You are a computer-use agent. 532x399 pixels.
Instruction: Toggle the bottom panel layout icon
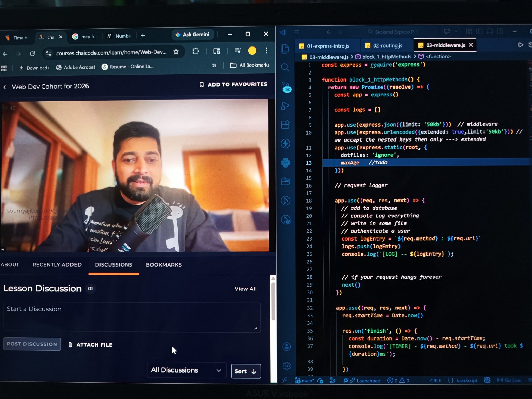[489, 32]
